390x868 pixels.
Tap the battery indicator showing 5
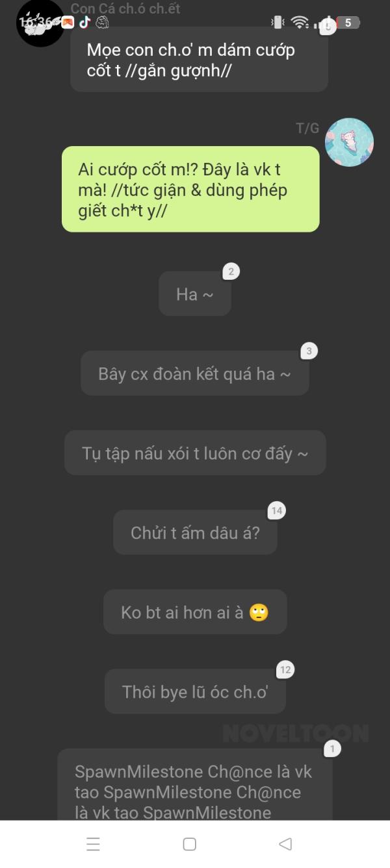[348, 23]
